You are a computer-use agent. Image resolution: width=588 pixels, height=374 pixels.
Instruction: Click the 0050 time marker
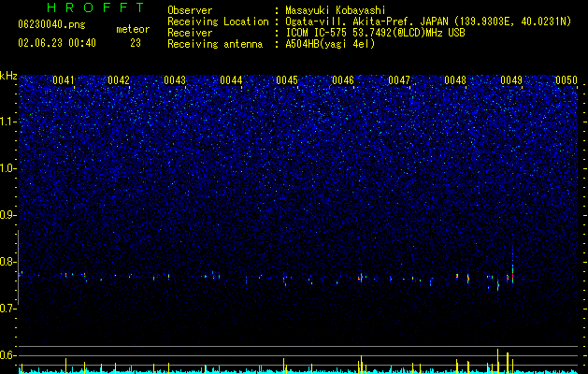click(x=566, y=80)
